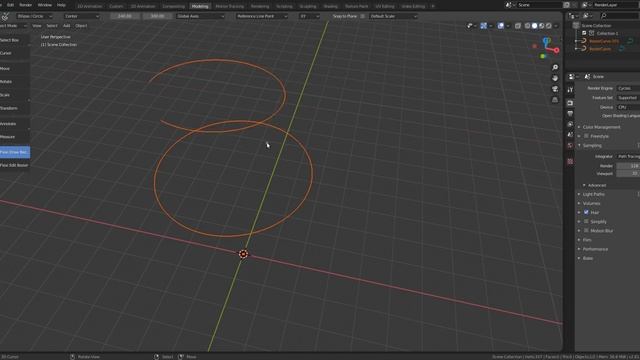The height and width of the screenshot is (360, 640).
Task: Open the Default Scale dropdown
Action: [x=393, y=16]
